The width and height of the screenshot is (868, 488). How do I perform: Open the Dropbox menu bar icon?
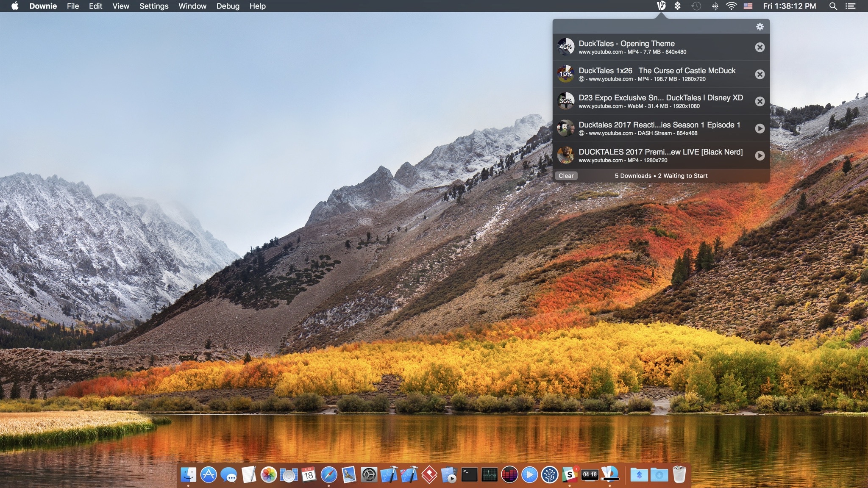point(677,6)
